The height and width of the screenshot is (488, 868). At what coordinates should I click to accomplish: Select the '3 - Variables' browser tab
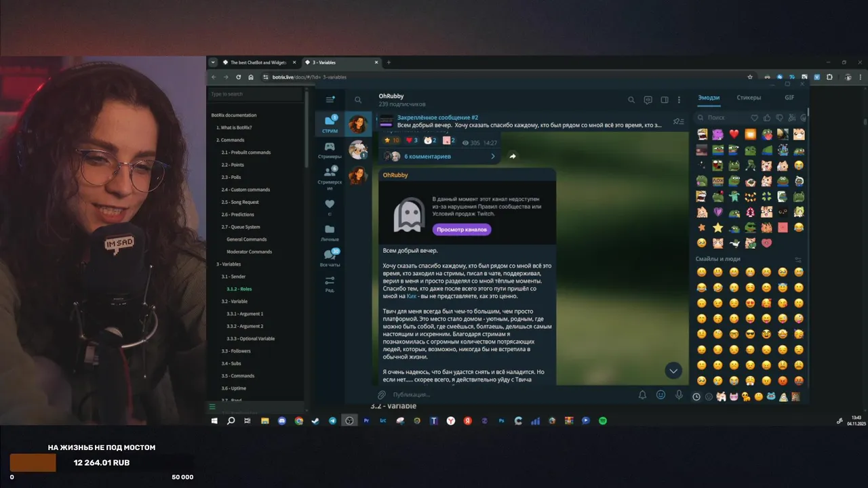[x=342, y=62]
